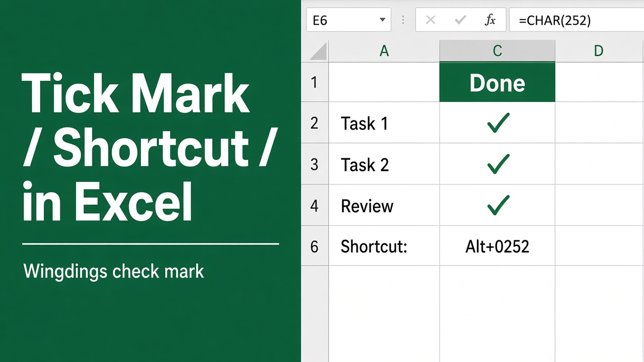Open the Name Box dropdown arrow
The width and height of the screenshot is (644, 362).
pos(382,20)
